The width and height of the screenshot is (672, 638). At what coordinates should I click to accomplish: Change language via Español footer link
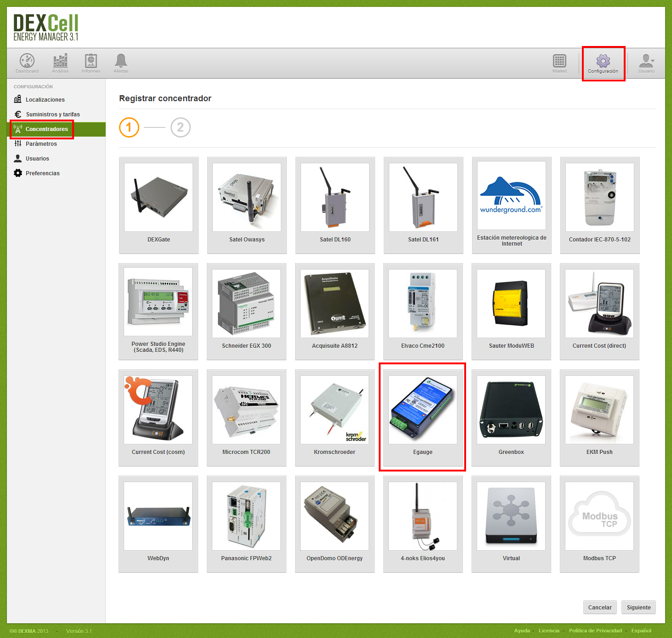pos(641,631)
